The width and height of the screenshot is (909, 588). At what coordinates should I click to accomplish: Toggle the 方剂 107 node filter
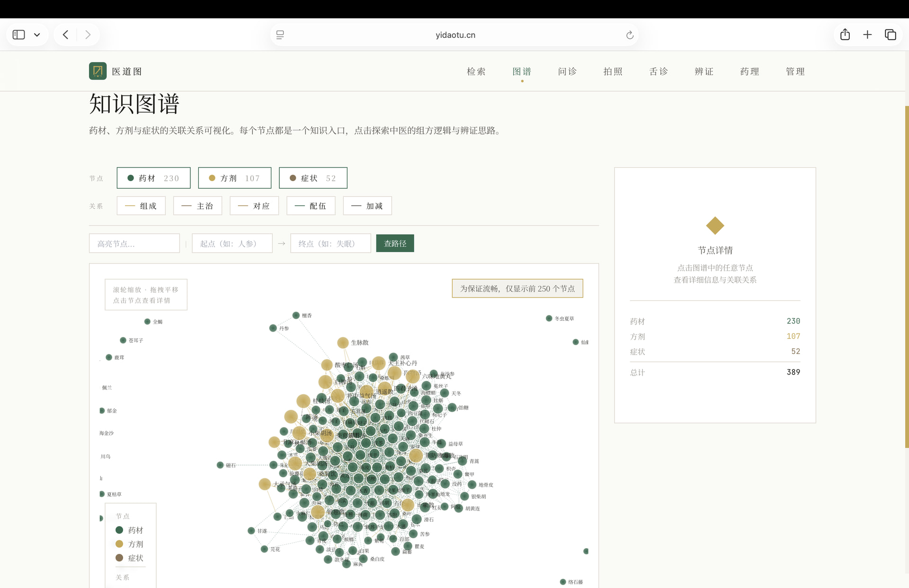click(x=235, y=178)
